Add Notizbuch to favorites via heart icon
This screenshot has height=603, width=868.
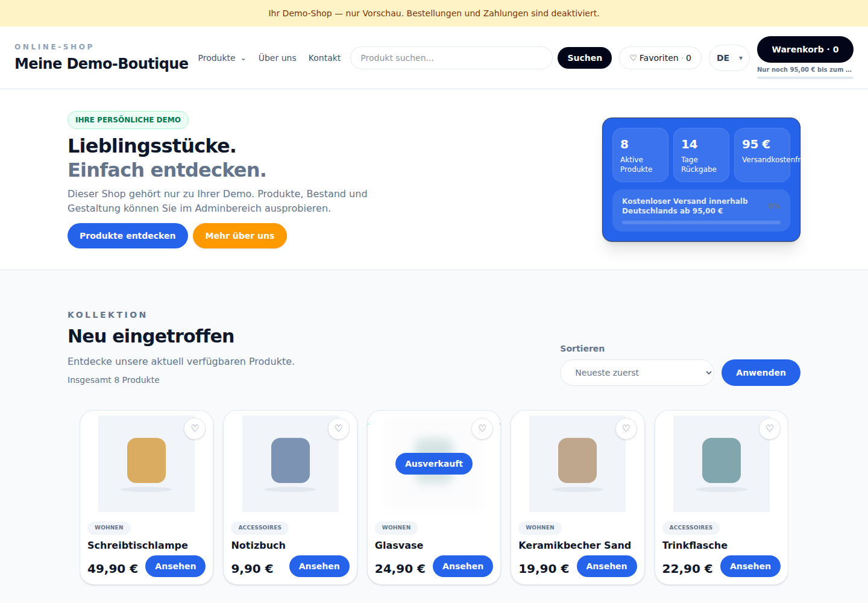339,429
